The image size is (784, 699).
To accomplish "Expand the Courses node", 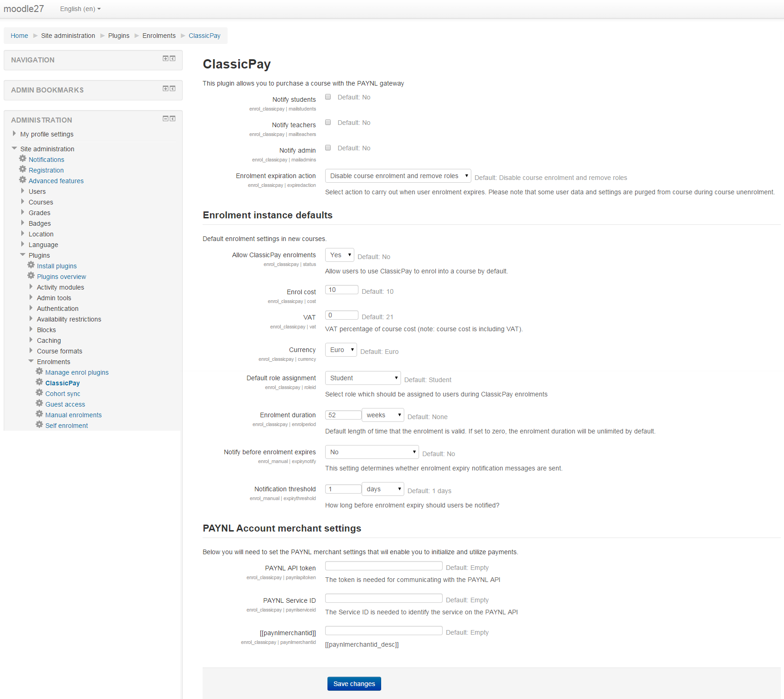I will pyautogui.click(x=23, y=202).
